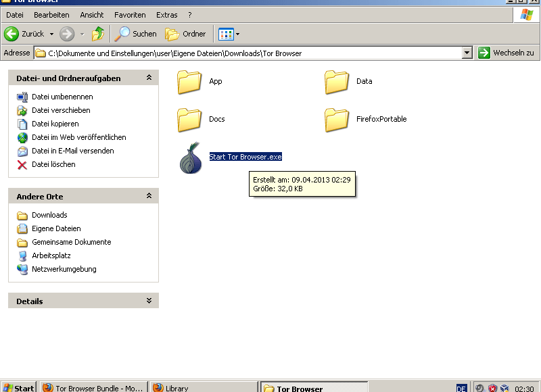Screen dimensions: 541x392
Task: Click the DE language indicator
Action: pos(461,388)
